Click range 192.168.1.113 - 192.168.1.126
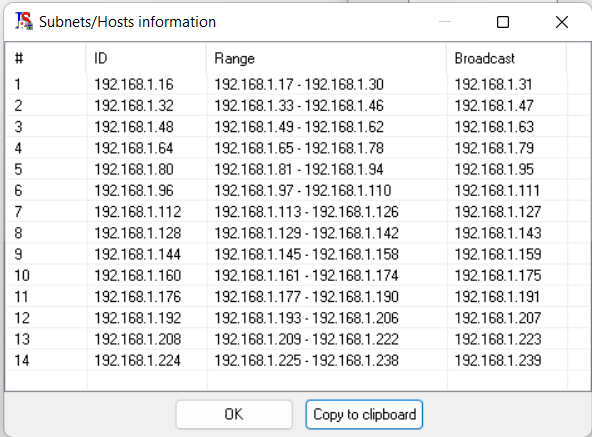This screenshot has width=592, height=437. [307, 212]
